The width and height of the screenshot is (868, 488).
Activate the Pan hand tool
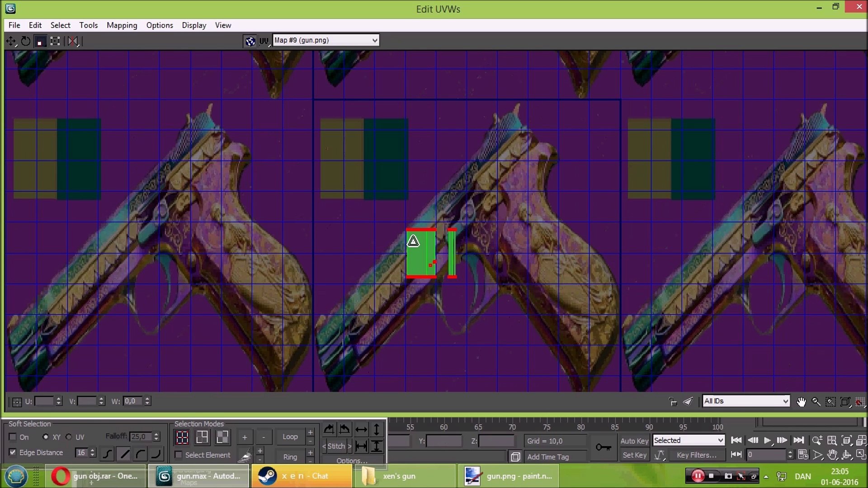pos(801,402)
